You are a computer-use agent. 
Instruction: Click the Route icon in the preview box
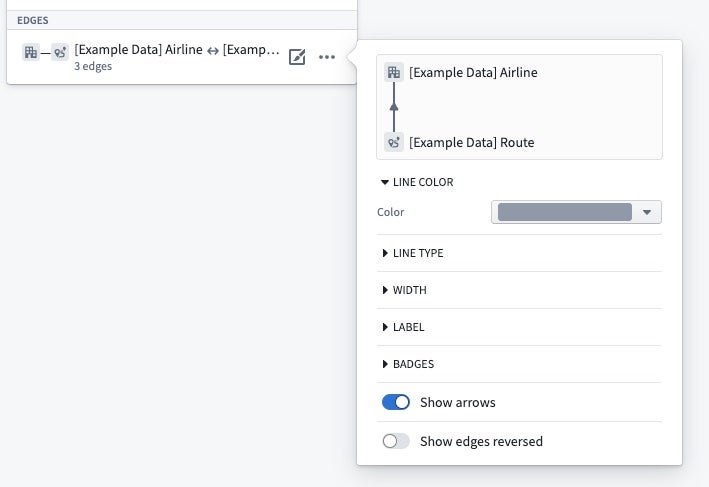394,142
